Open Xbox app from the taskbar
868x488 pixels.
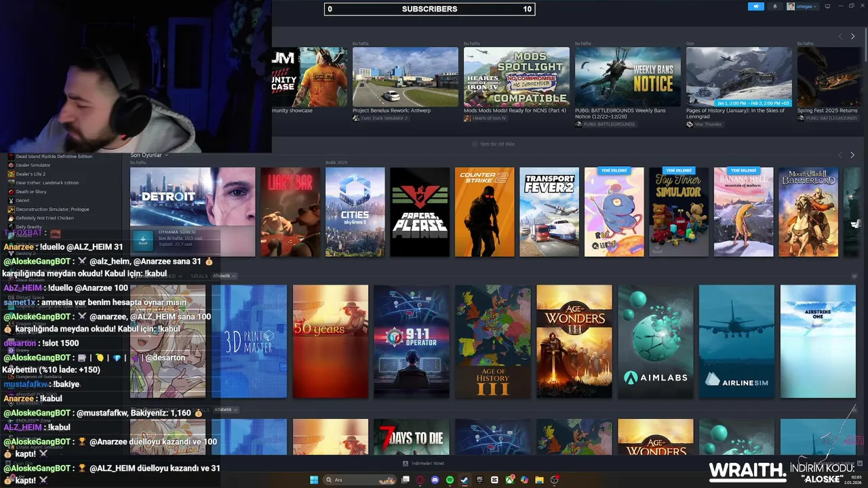(x=509, y=480)
